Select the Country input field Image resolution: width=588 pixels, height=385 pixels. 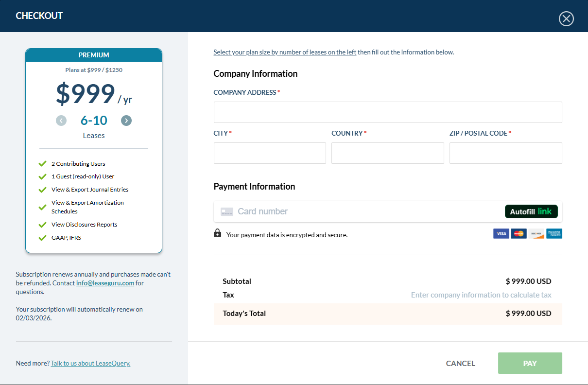(387, 153)
